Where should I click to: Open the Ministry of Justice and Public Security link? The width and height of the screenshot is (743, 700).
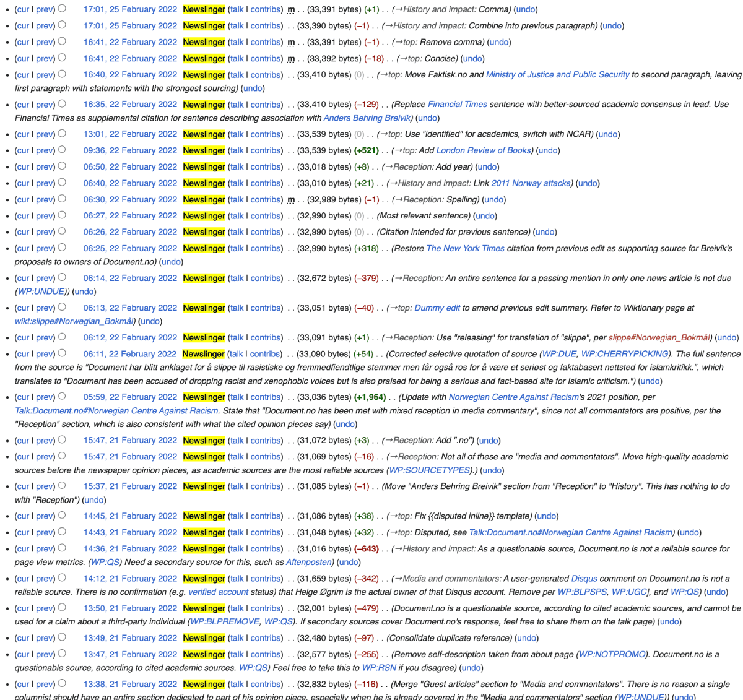[557, 75]
